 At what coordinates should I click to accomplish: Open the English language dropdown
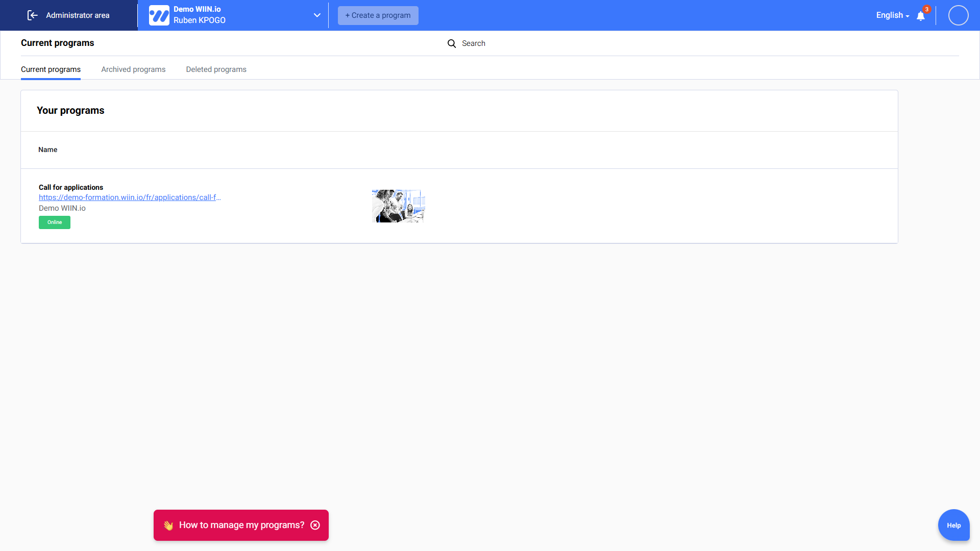click(x=893, y=15)
